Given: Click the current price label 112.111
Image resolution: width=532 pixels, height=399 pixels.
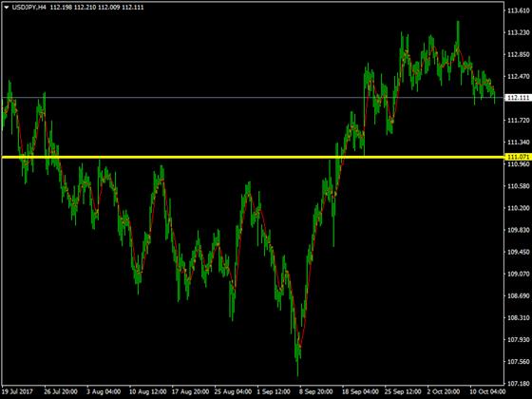Looking at the screenshot, I should [x=518, y=98].
